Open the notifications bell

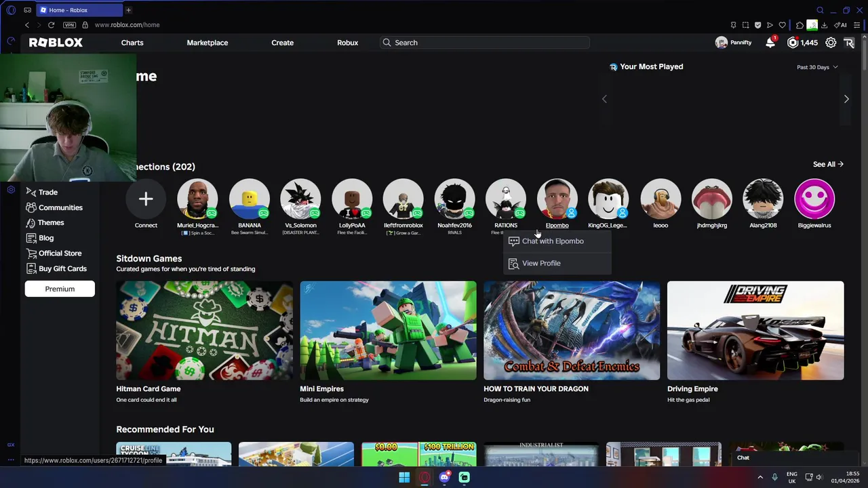coord(770,43)
